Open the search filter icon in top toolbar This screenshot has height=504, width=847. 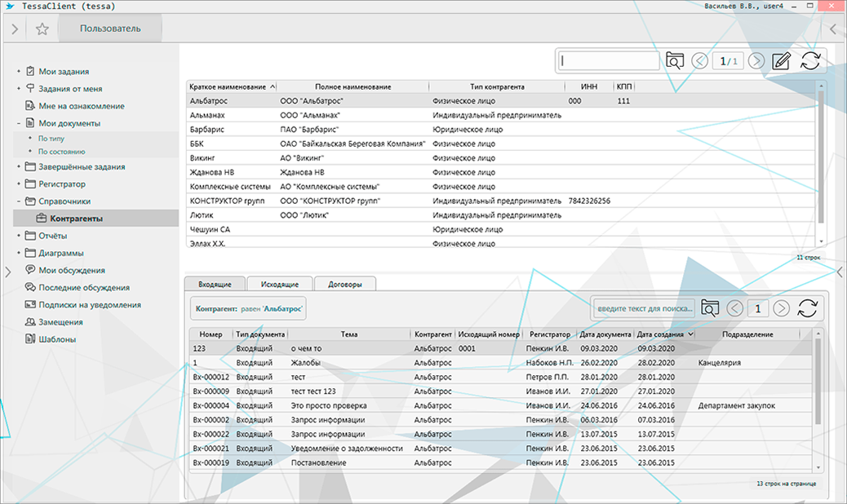674,61
